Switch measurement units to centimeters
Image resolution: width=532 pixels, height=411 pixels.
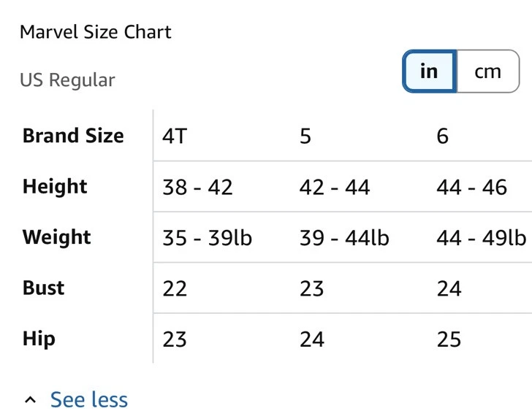[x=487, y=72]
